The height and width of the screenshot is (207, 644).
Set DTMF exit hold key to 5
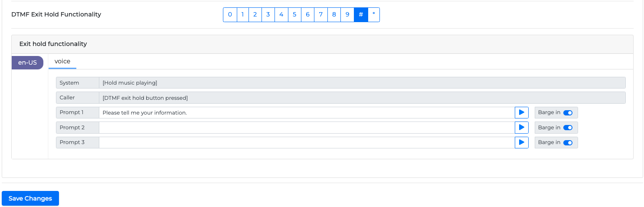click(x=294, y=15)
